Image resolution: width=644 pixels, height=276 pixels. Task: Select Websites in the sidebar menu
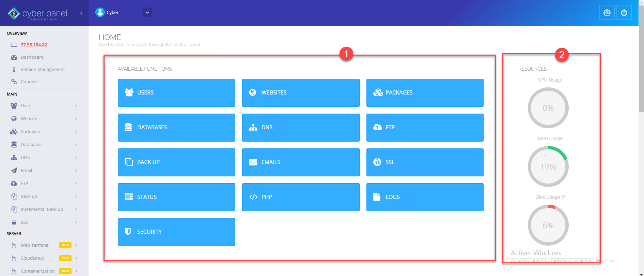pyautogui.click(x=30, y=118)
